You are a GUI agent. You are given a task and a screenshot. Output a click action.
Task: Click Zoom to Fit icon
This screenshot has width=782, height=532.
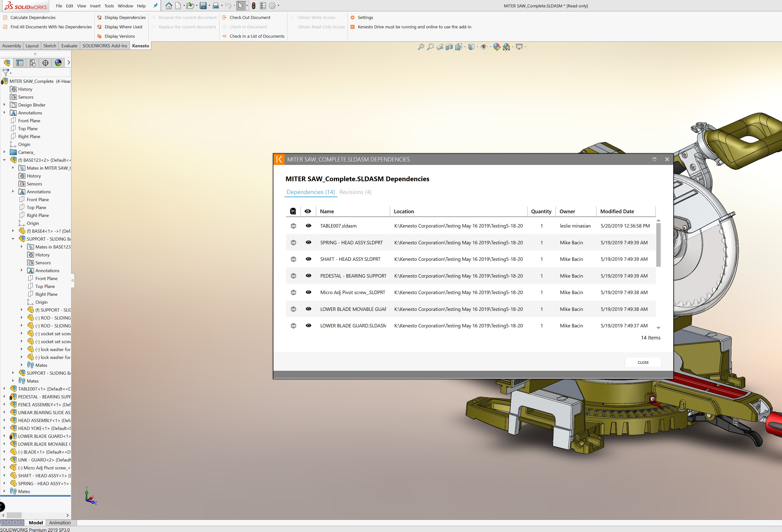421,47
